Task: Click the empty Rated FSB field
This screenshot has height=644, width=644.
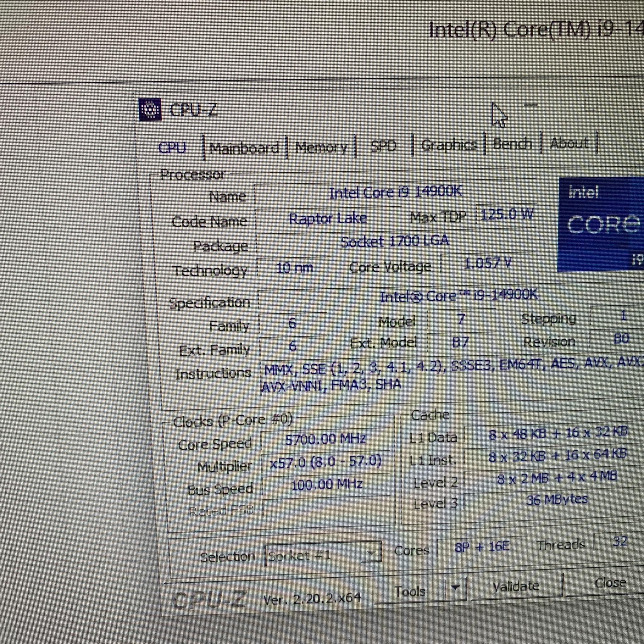Action: [327, 507]
